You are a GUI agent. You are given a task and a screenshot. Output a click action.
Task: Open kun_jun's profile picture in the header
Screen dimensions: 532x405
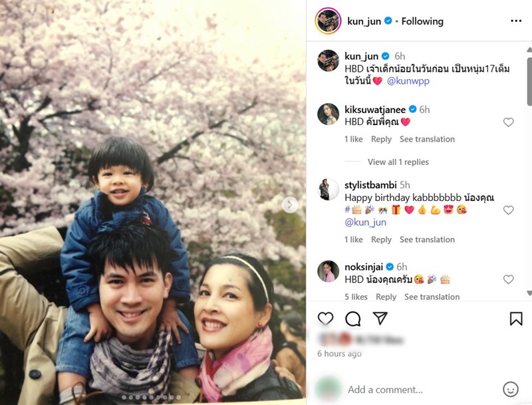[x=328, y=21]
